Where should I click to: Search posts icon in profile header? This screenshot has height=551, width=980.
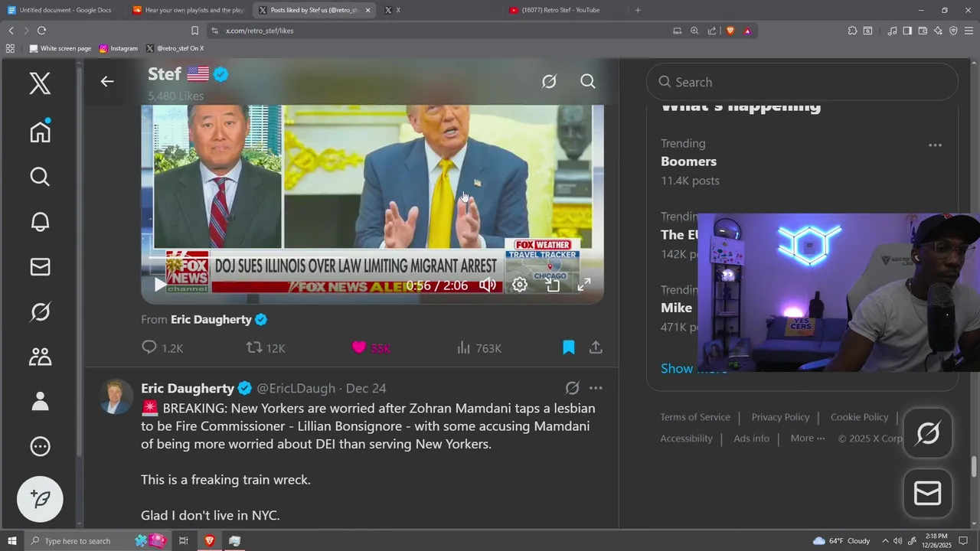tap(588, 81)
